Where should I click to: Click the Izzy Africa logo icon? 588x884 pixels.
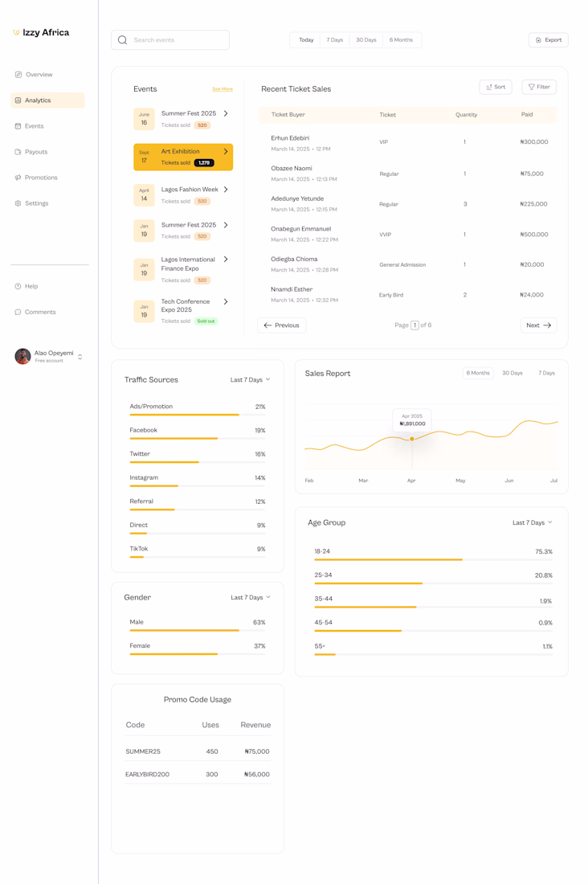tap(16, 33)
